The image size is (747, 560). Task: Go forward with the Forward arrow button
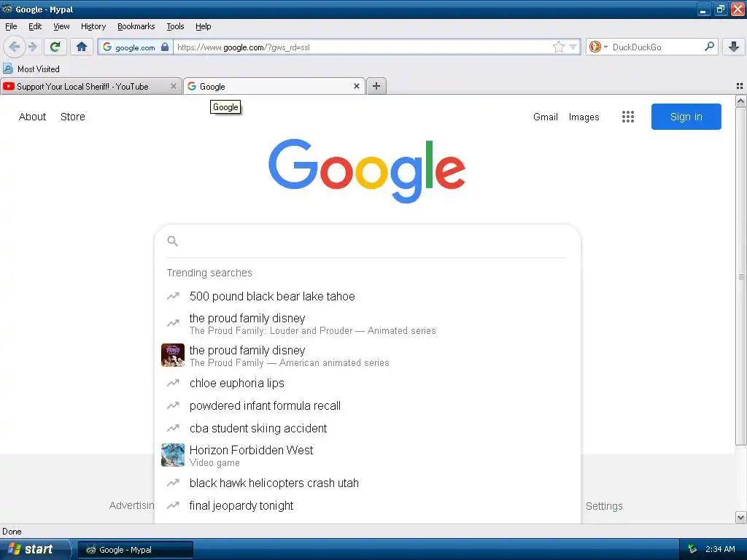click(x=32, y=47)
